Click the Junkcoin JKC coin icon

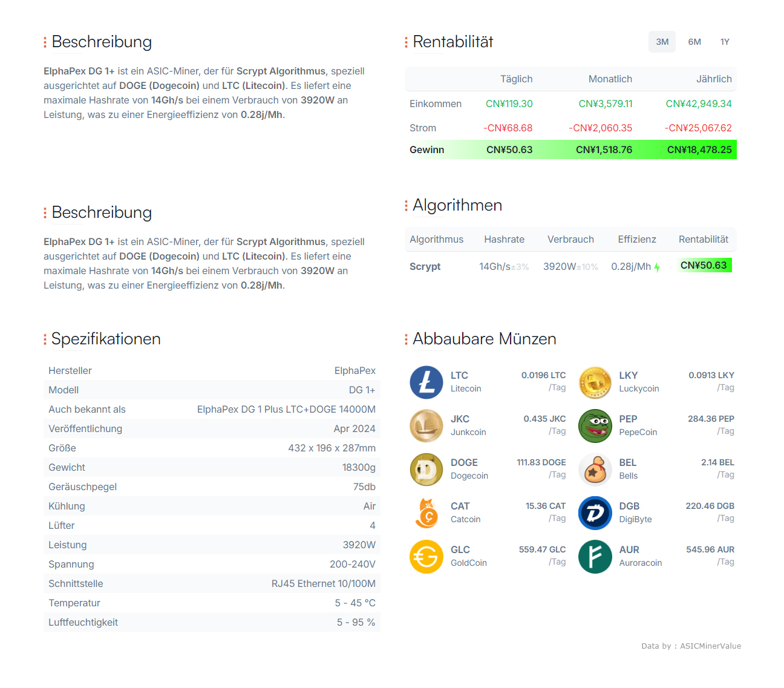click(x=426, y=426)
